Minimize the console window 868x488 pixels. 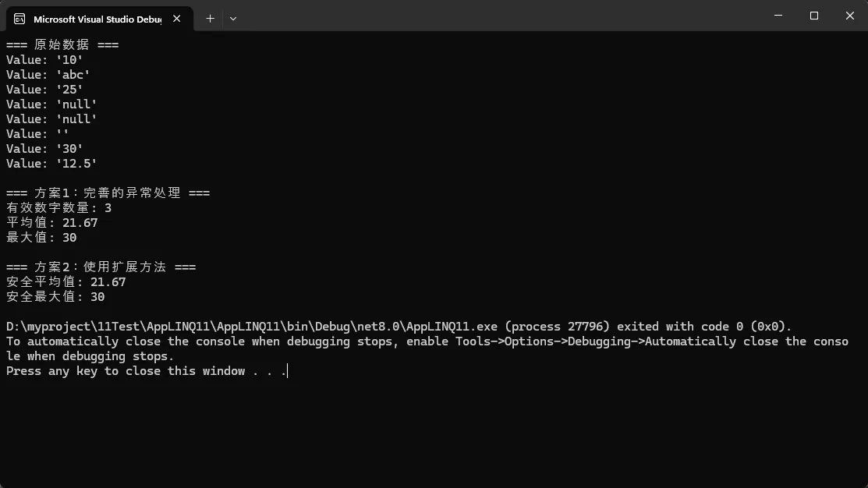[778, 16]
